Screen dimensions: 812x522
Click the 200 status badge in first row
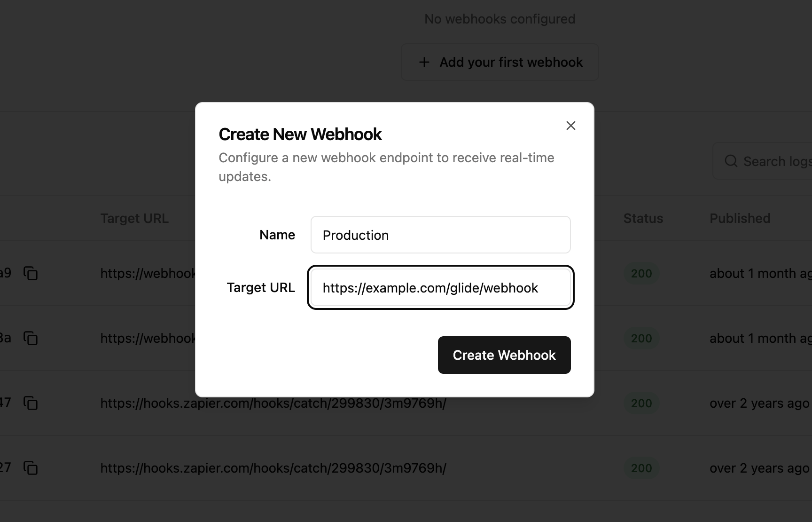641,273
